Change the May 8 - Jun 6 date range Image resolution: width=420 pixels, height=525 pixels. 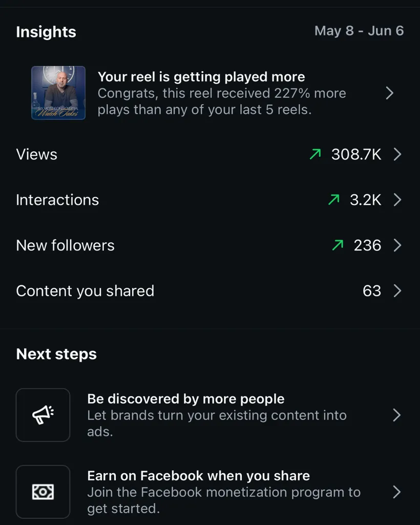tap(359, 31)
